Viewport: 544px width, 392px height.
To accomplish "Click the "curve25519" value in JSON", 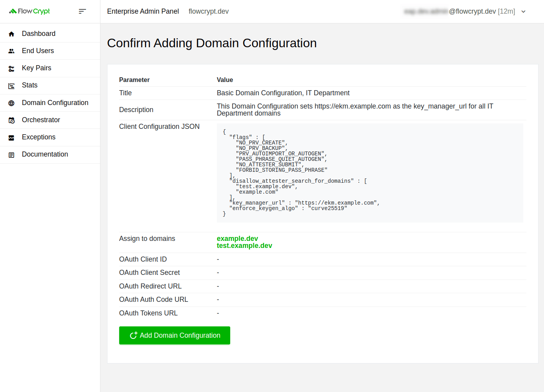I will (x=327, y=208).
